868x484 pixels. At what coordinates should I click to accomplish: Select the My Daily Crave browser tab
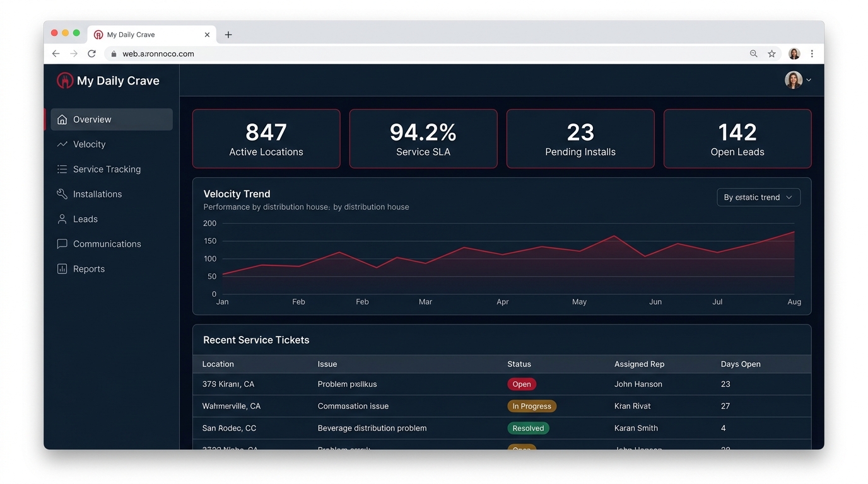(153, 35)
